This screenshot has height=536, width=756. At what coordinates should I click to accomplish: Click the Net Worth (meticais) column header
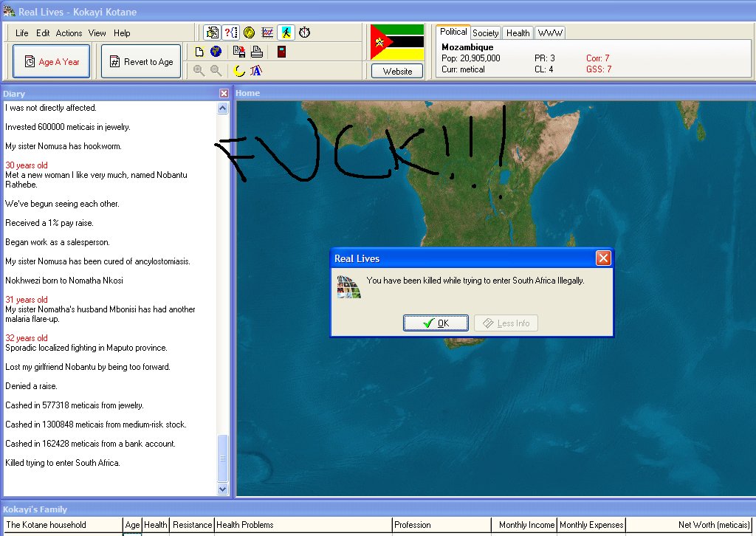point(689,525)
